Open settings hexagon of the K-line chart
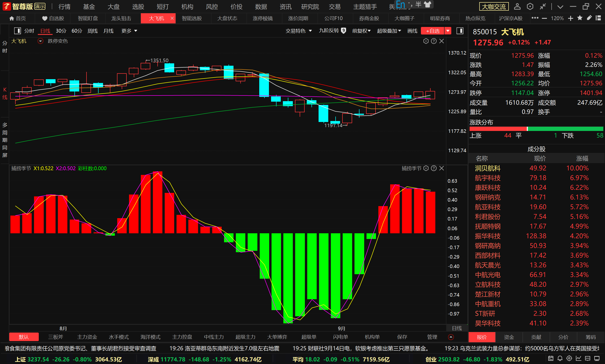The height and width of the screenshot is (364, 605). point(426,41)
